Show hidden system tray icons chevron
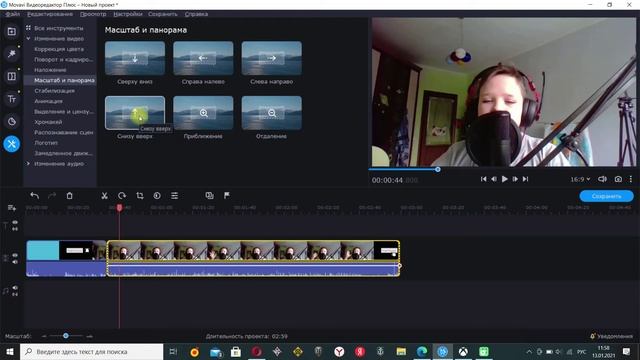This screenshot has height=360, width=640. pyautogui.click(x=529, y=351)
